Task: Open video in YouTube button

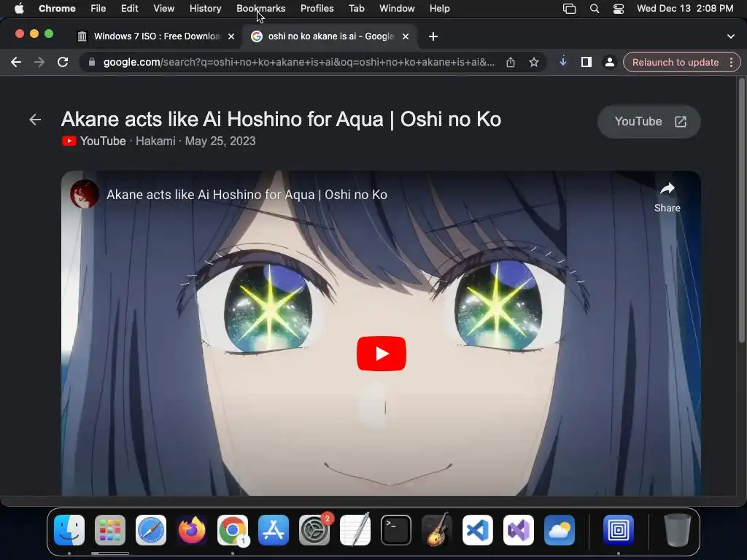Action: (x=649, y=122)
